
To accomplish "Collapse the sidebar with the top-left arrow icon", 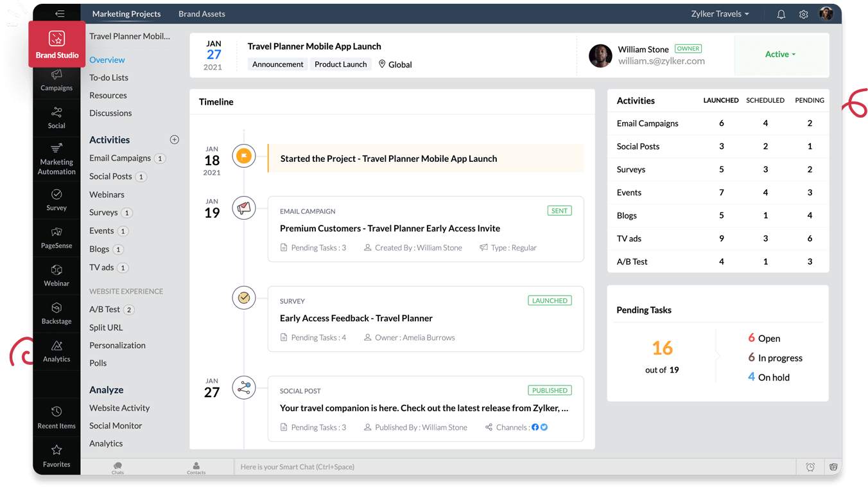I will click(59, 13).
